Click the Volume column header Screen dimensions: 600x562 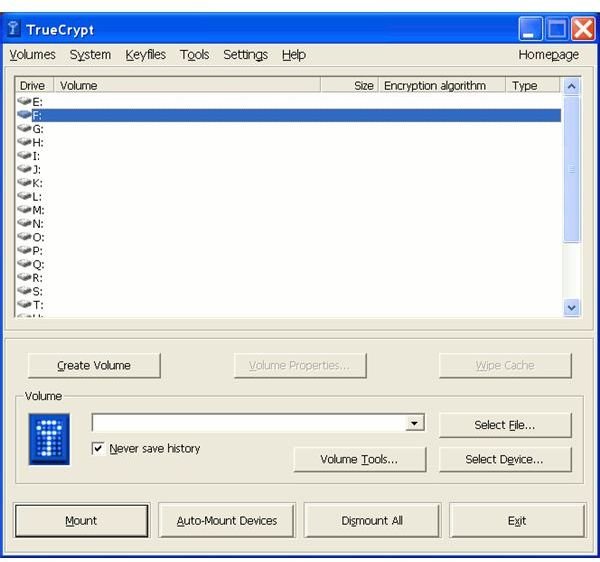tap(187, 85)
